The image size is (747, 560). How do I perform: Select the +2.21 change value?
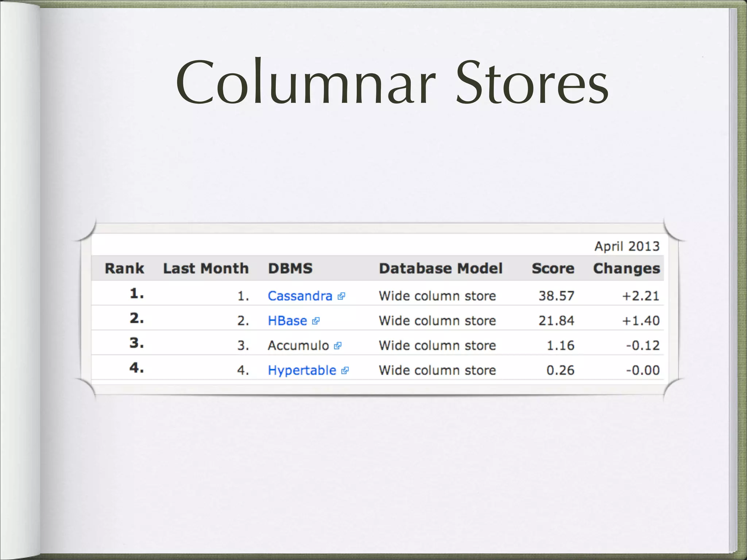point(641,296)
